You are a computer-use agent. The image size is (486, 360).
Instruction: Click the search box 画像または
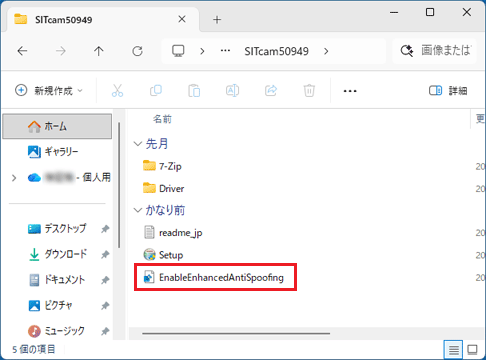click(x=434, y=51)
